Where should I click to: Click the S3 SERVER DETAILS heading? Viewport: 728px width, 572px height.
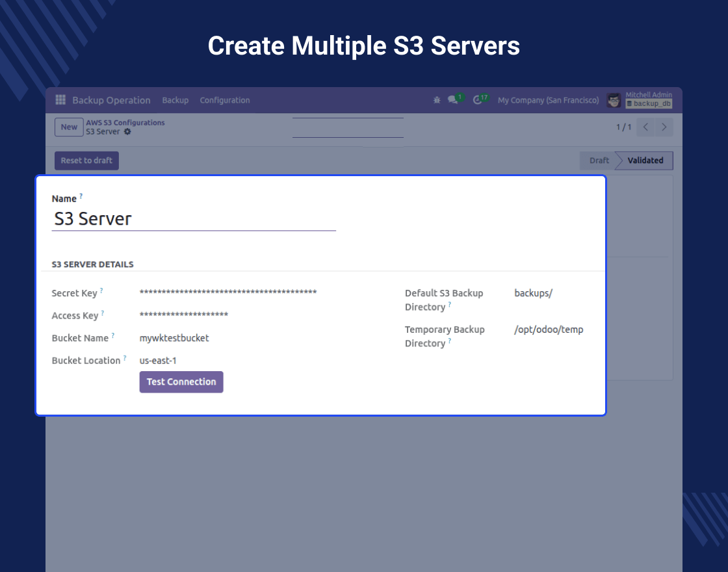coord(92,265)
